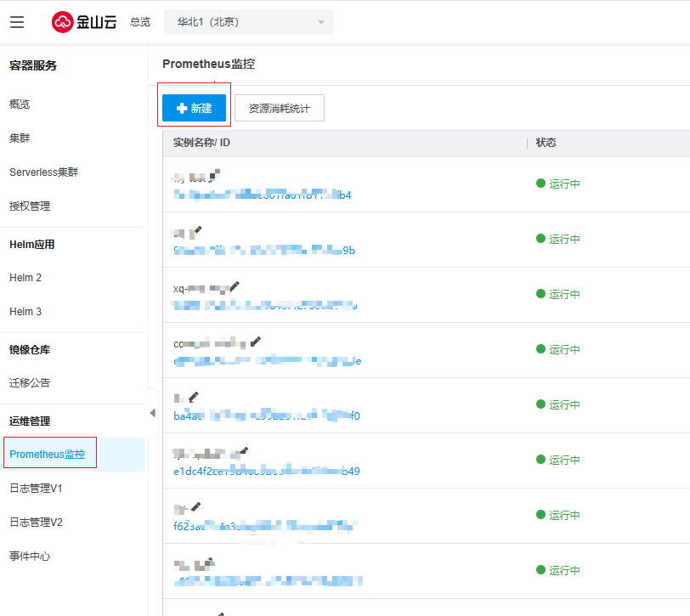Click pencil icon for instance ID ending 9b
This screenshot has width=690, height=616.
tap(196, 231)
